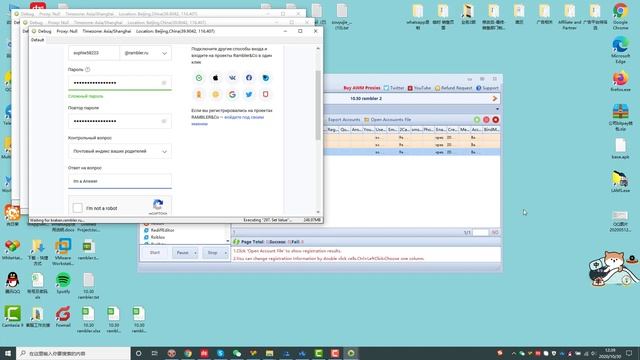The width and height of the screenshot is (640, 360).
Task: Click the orange Odnoklassniki login icon
Action: (x=199, y=94)
